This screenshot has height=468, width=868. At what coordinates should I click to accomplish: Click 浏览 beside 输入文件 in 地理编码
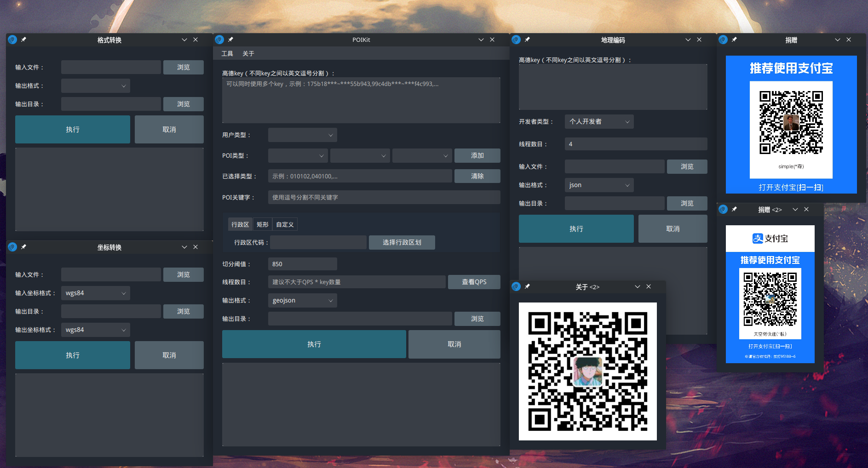pos(687,166)
